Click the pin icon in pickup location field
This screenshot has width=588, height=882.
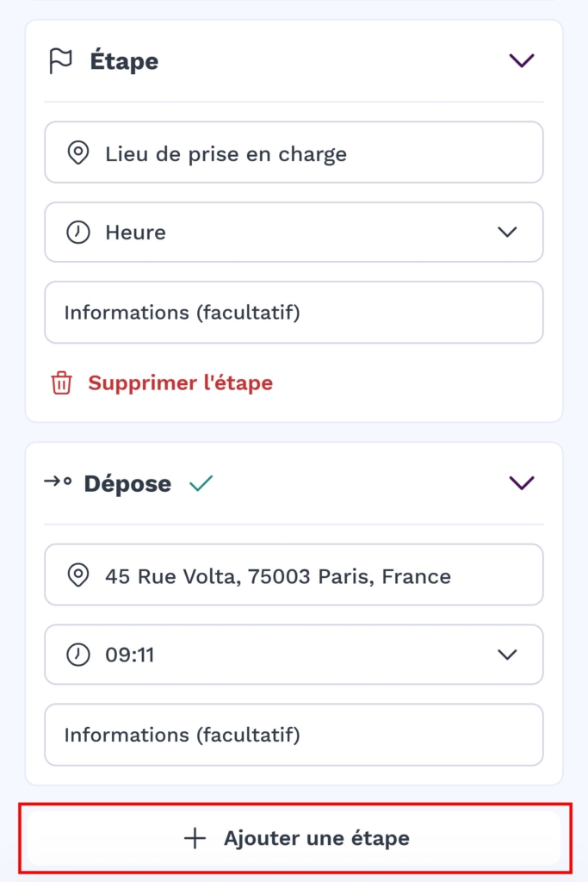[x=78, y=153]
